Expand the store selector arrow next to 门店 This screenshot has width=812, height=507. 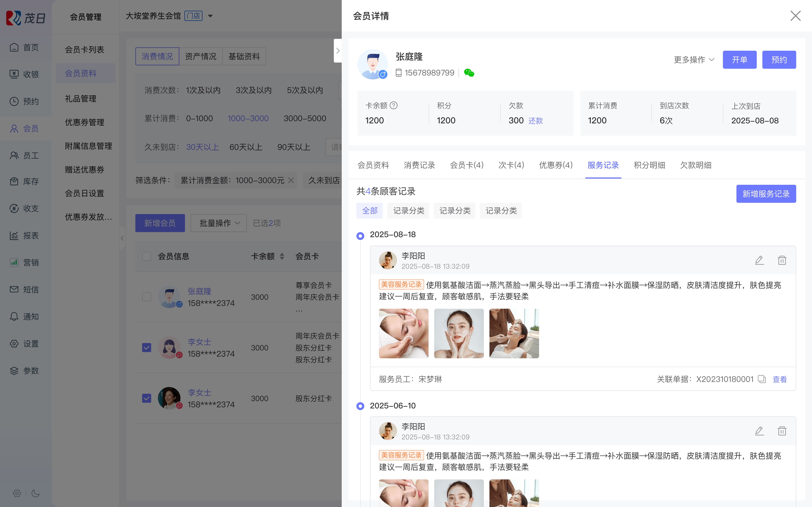pyautogui.click(x=210, y=16)
